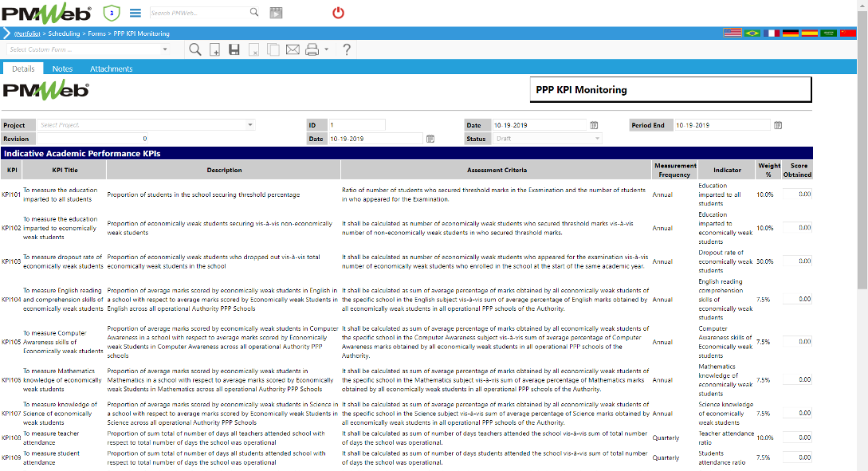Screen dimensions: 868x471
Task: Email the form via the envelope icon
Action: point(292,49)
